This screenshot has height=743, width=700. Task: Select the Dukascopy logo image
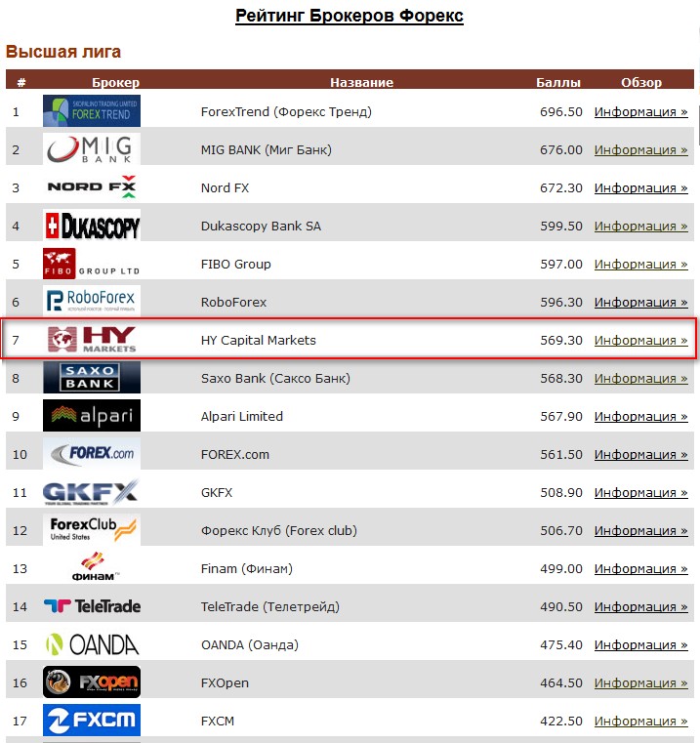point(92,226)
